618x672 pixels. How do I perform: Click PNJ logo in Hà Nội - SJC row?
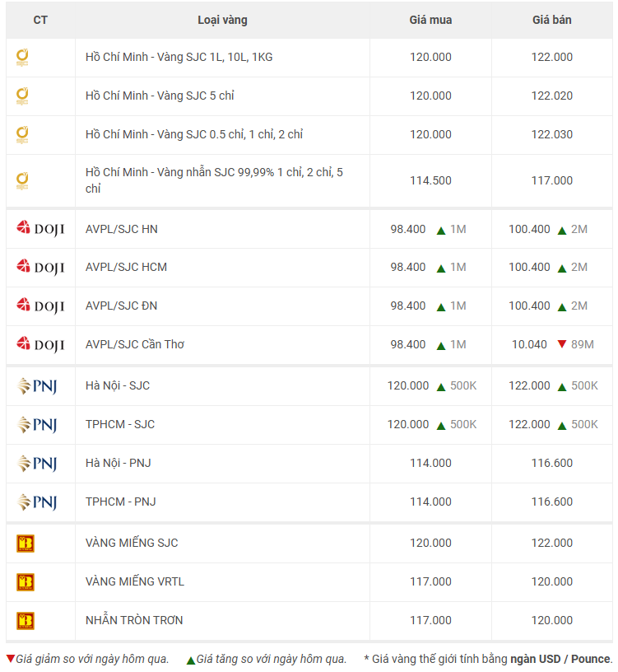pyautogui.click(x=37, y=386)
